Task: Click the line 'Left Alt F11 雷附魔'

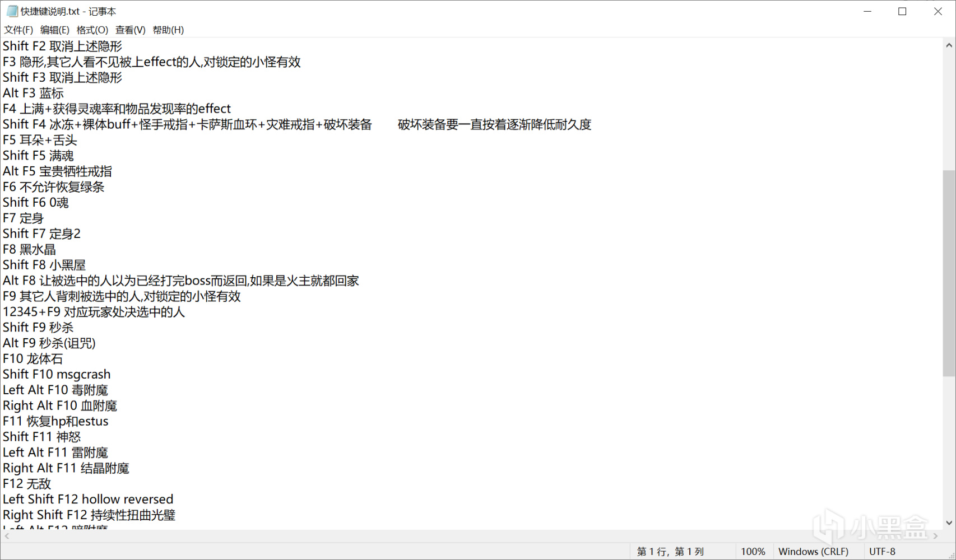Action: (x=55, y=453)
